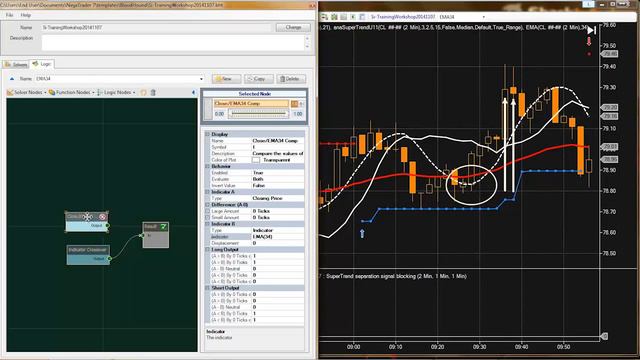Toggle the green check on the Result node
This screenshot has height=360, width=640.
[163, 227]
